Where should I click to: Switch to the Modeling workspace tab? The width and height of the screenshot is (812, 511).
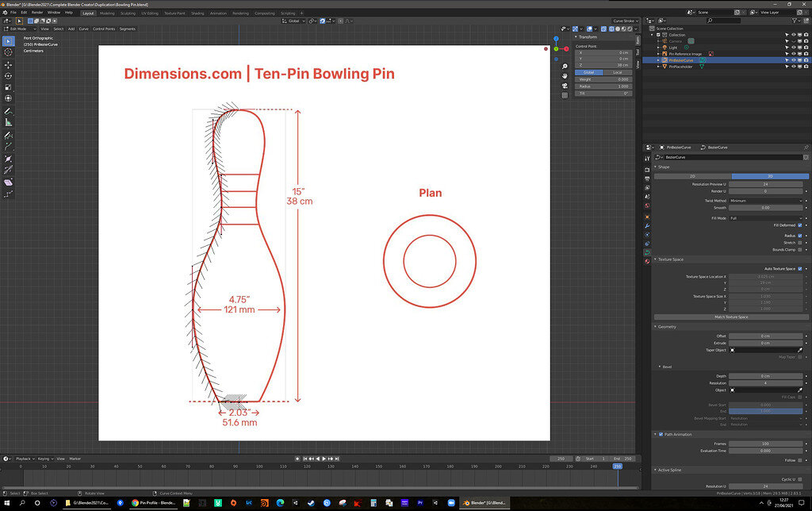(107, 13)
